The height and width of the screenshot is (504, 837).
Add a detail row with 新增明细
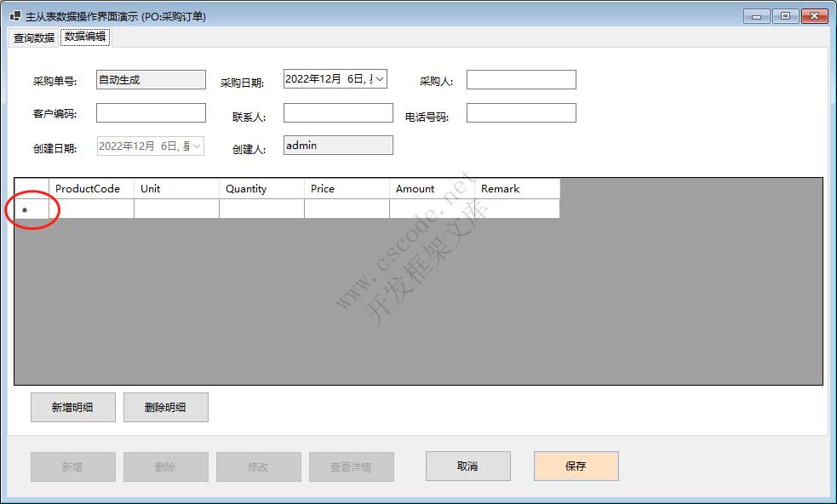pos(72,408)
